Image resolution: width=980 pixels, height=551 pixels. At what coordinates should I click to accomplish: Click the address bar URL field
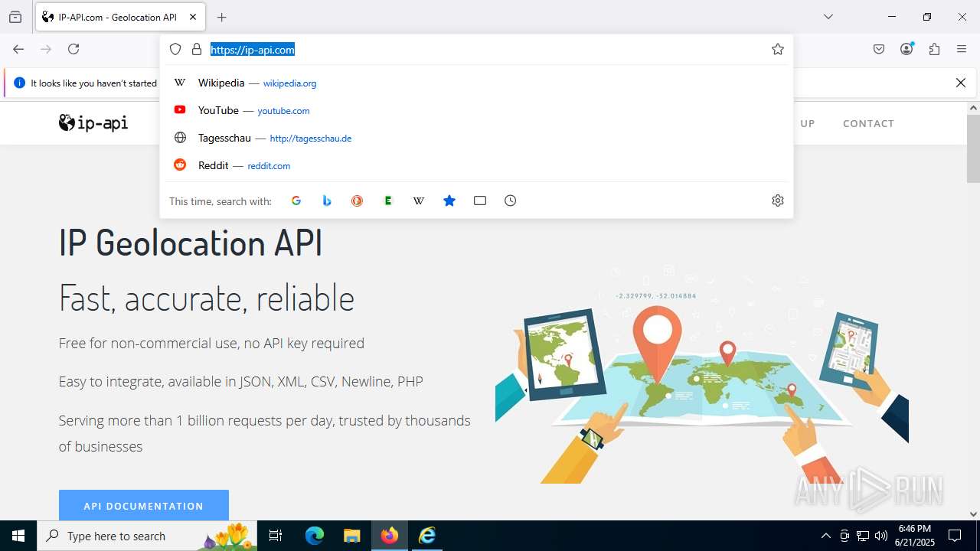[487, 49]
